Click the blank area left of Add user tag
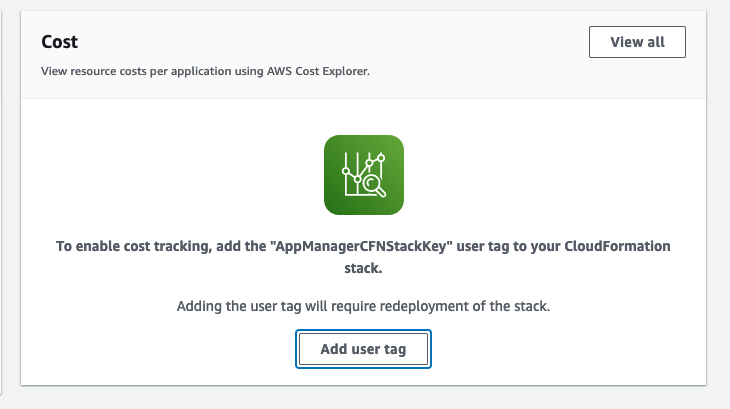The width and height of the screenshot is (730, 409). (150, 349)
